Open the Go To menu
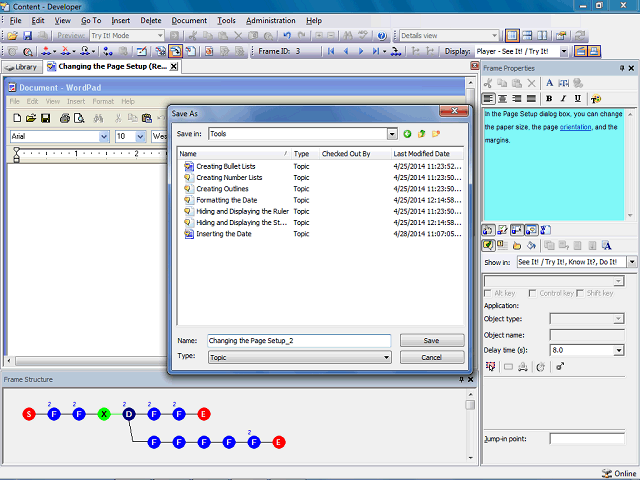Viewport: 640px width, 480px height. [x=91, y=21]
